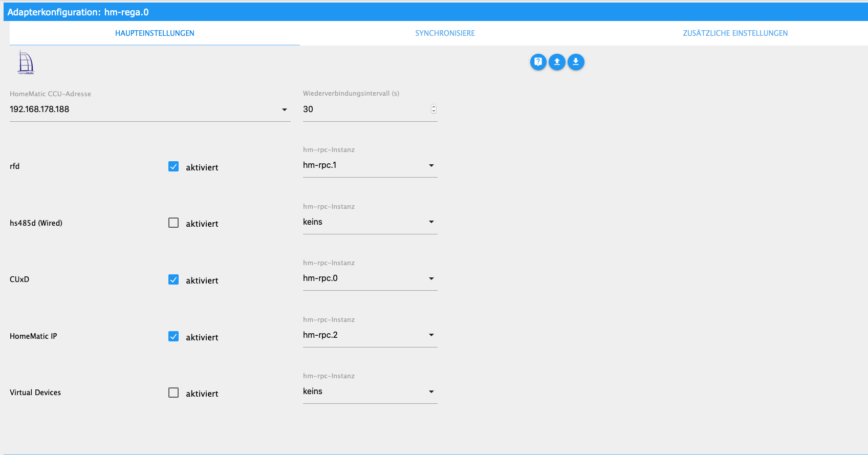Click the help question-mark icon button

click(x=538, y=62)
